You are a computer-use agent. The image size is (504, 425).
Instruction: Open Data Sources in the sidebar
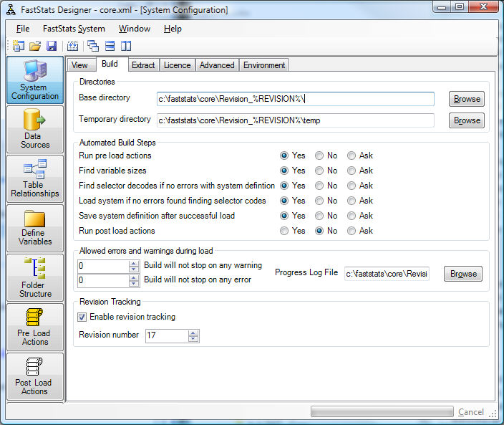35,129
